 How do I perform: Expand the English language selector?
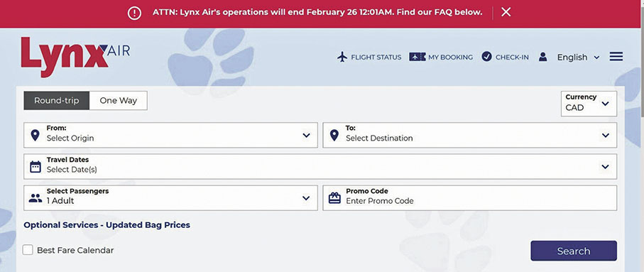[578, 58]
